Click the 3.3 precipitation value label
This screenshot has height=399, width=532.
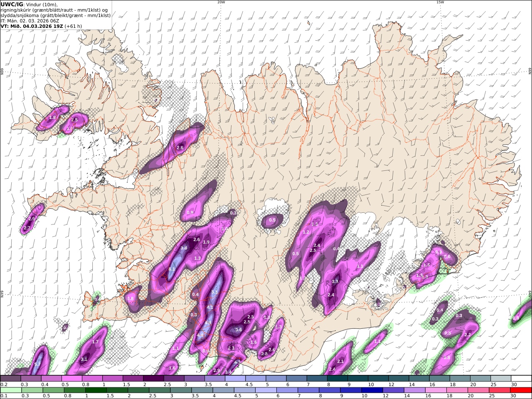(335, 281)
